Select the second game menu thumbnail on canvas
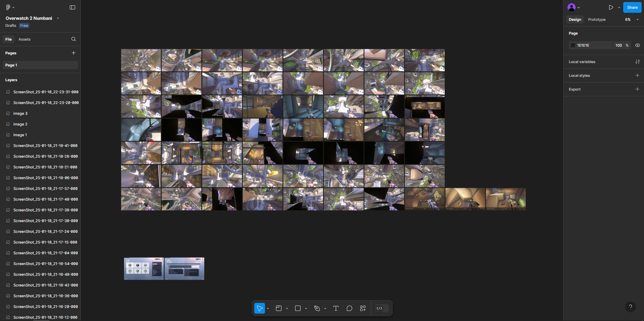This screenshot has height=321, width=644. [184, 269]
